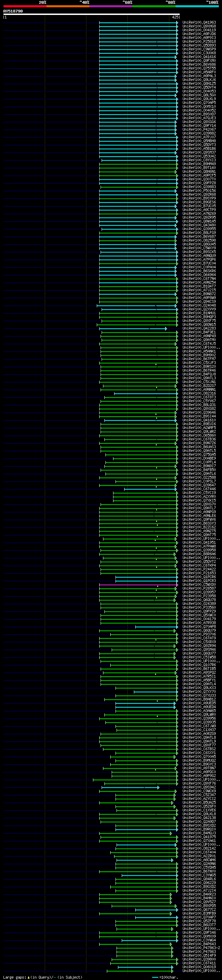The height and width of the screenshot is (980, 222).
Task: Click the cyan ~100% legend swatch
Action: (197, 6)
